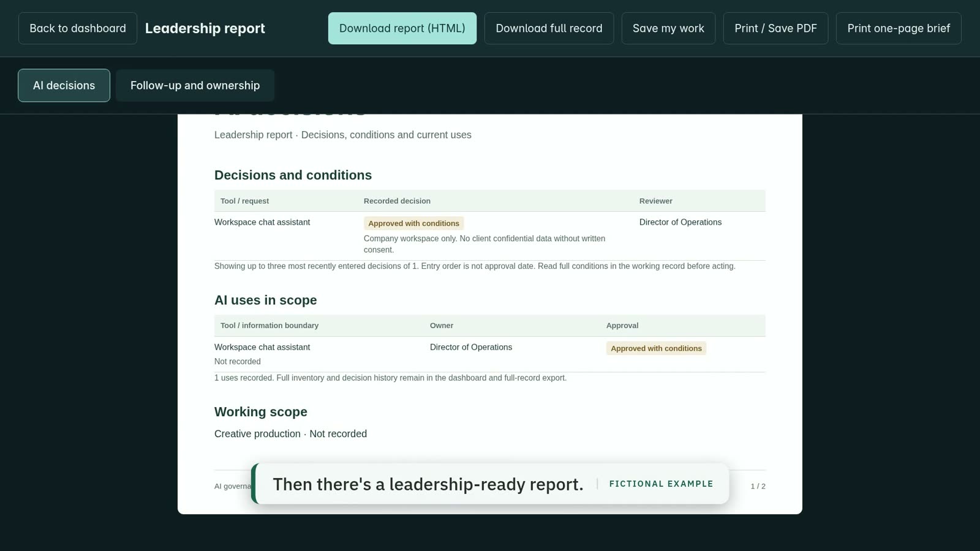980x551 pixels.
Task: Print the one-page brief
Action: coord(899,28)
